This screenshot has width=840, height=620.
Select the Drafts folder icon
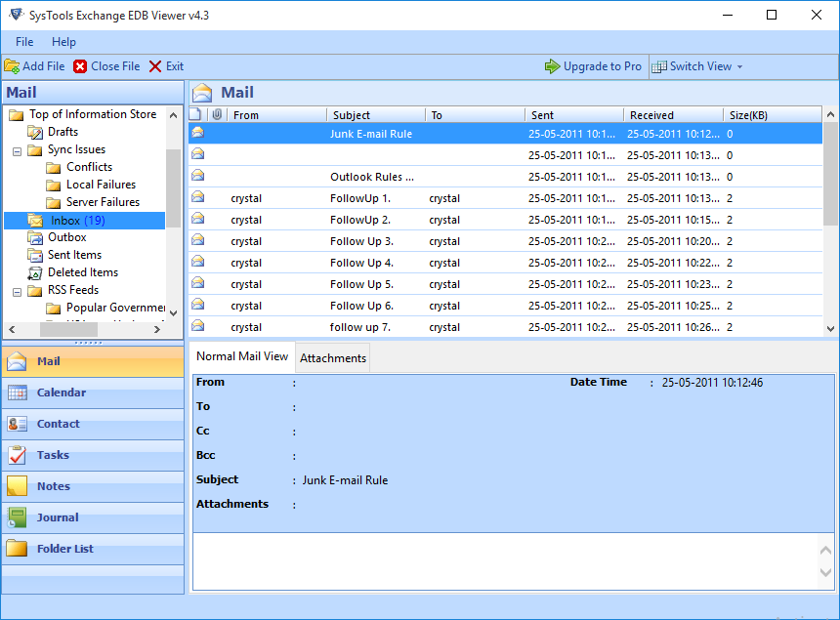pyautogui.click(x=35, y=132)
